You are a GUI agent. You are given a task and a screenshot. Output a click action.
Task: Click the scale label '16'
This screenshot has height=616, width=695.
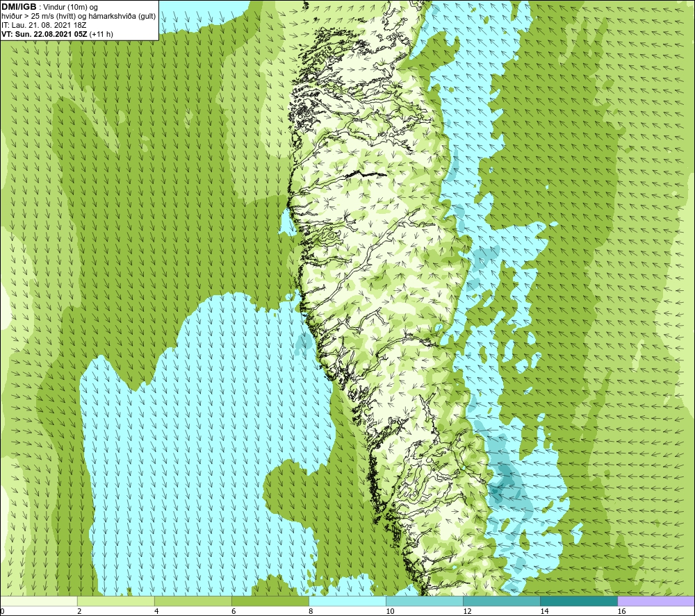click(x=621, y=612)
